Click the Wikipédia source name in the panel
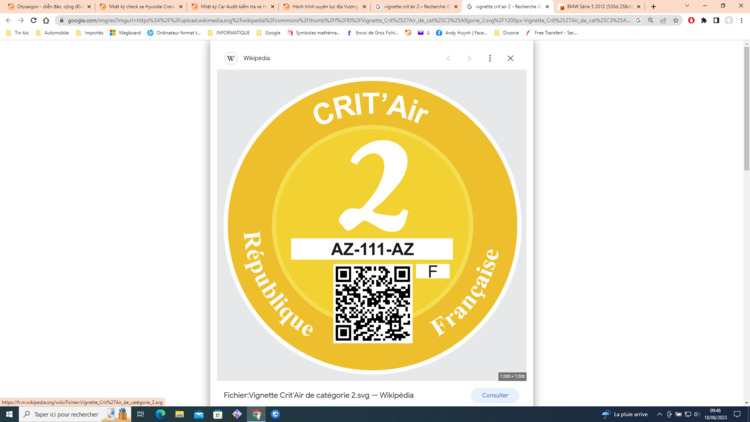This screenshot has height=422, width=750. point(256,58)
